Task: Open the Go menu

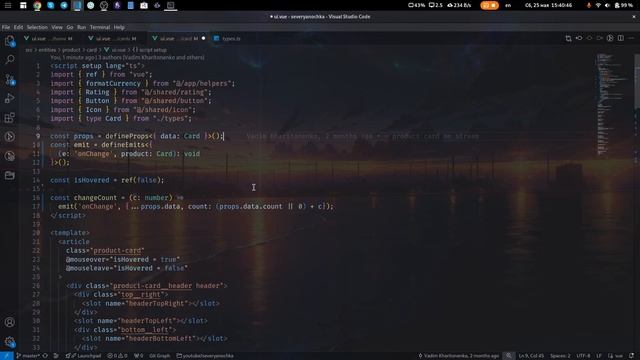Action: tap(70, 27)
